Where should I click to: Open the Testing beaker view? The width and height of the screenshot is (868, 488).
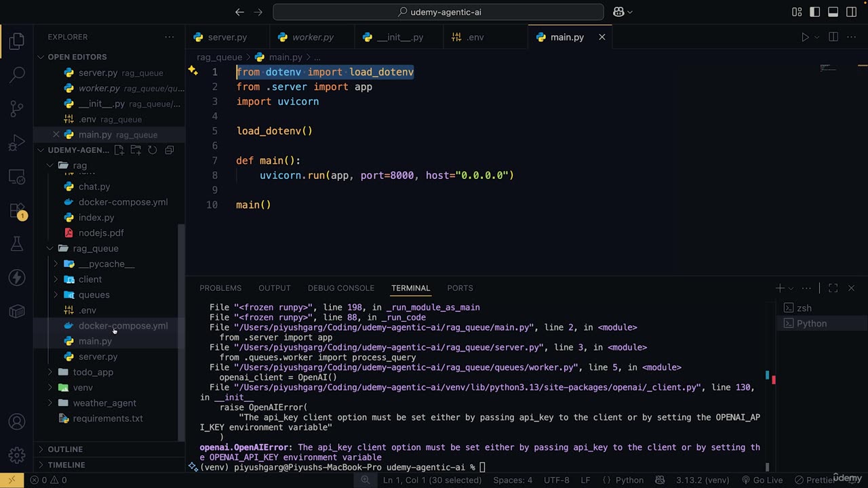coord(17,244)
